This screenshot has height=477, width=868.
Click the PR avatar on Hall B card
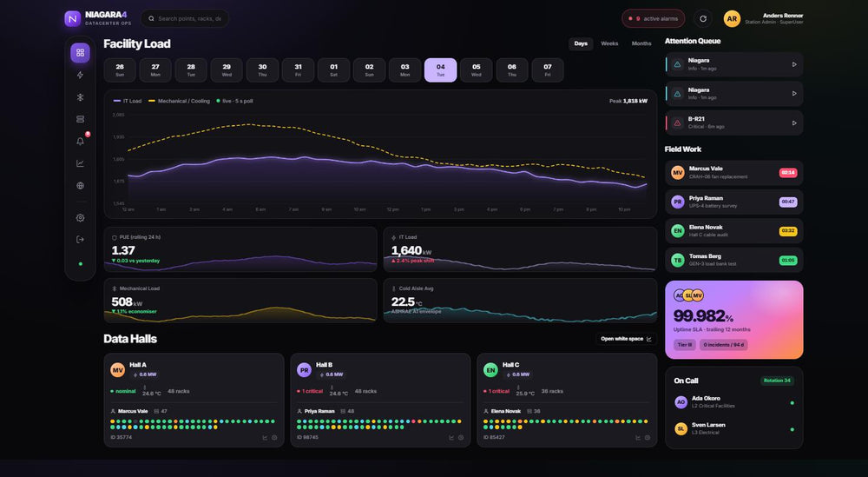point(304,369)
